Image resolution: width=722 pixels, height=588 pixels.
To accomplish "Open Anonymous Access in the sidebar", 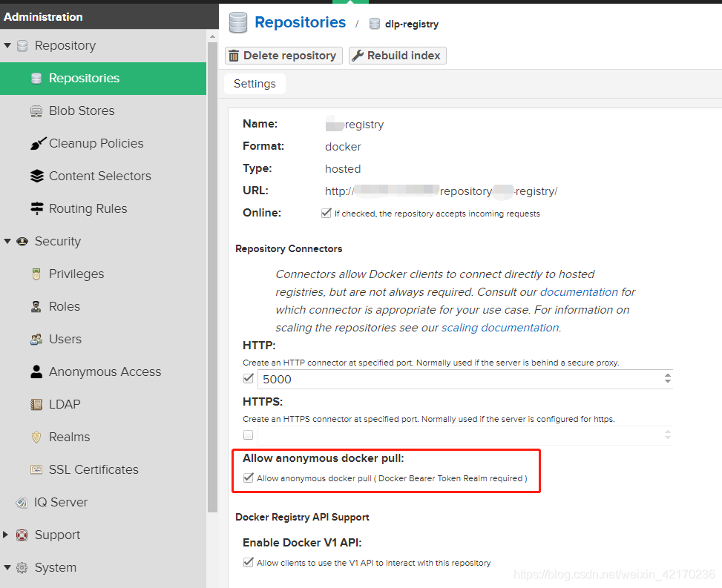I will 103,371.
